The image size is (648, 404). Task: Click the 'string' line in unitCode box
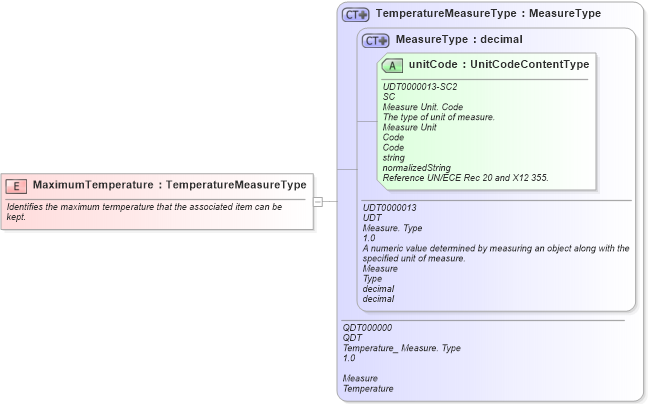coord(393,158)
